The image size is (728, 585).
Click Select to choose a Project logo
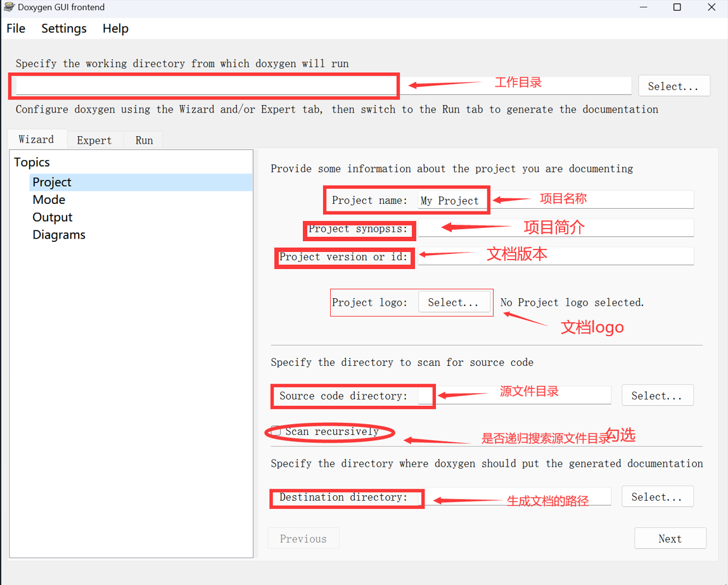(454, 302)
